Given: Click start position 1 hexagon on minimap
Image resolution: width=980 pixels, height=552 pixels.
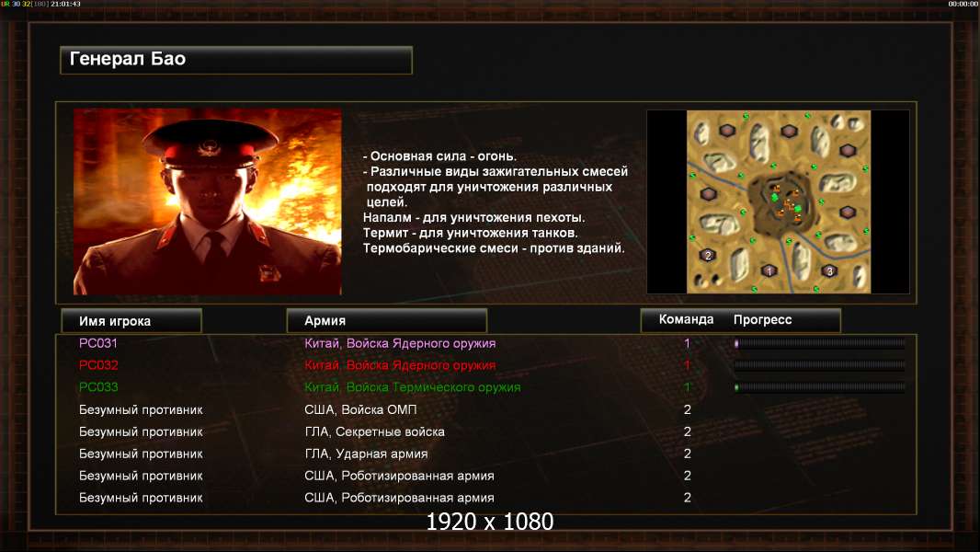Looking at the screenshot, I should pos(769,270).
